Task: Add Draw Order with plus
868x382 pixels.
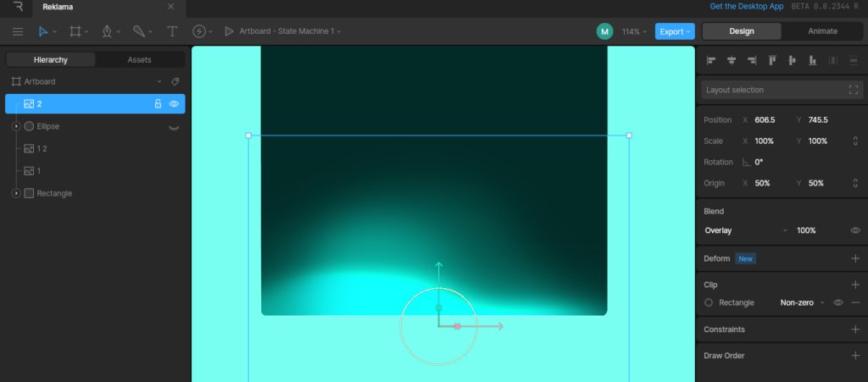Action: [855, 356]
